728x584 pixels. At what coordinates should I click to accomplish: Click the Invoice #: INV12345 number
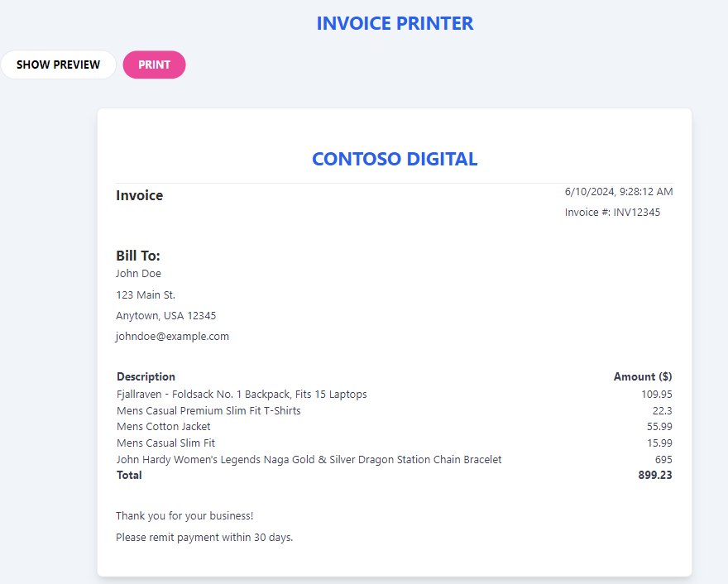click(612, 212)
